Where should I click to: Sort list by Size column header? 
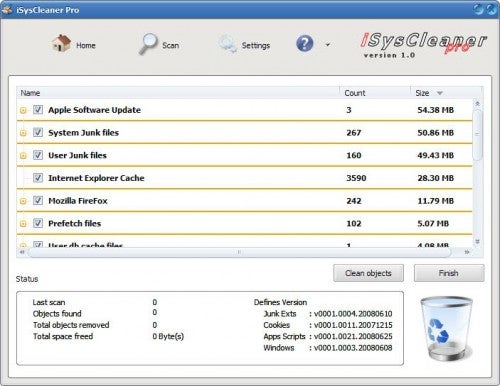point(446,93)
